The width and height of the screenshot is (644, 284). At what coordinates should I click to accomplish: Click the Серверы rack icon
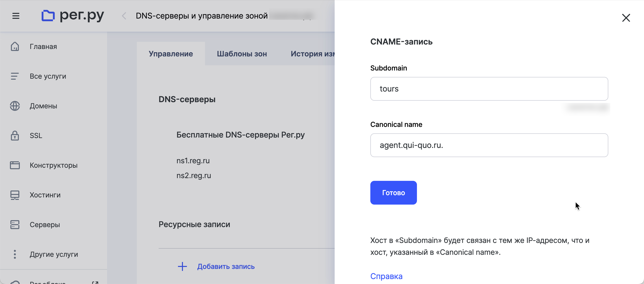pos(15,225)
